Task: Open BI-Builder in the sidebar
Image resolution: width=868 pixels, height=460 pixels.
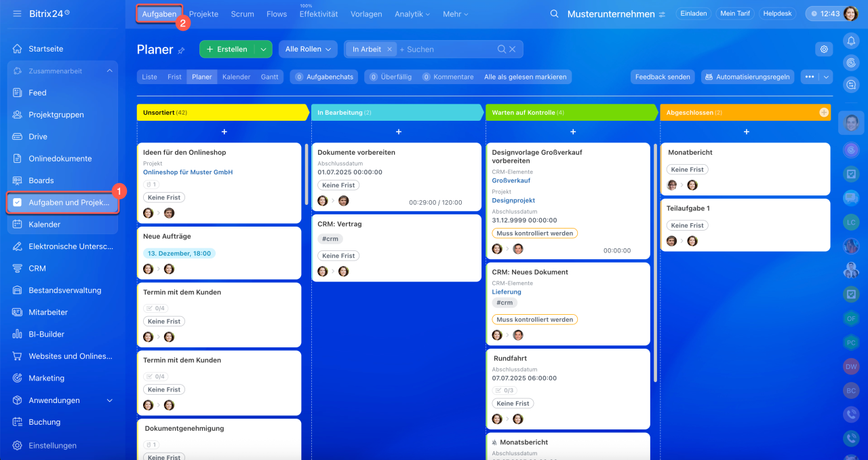Action: (62, 334)
